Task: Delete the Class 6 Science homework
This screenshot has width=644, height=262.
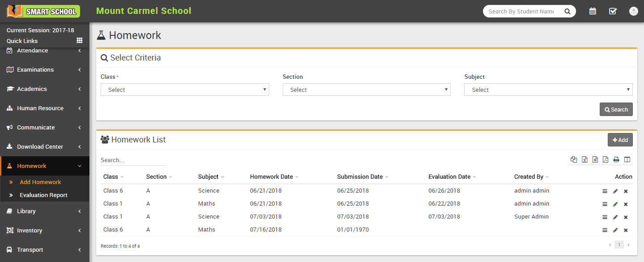Action: pos(626,191)
